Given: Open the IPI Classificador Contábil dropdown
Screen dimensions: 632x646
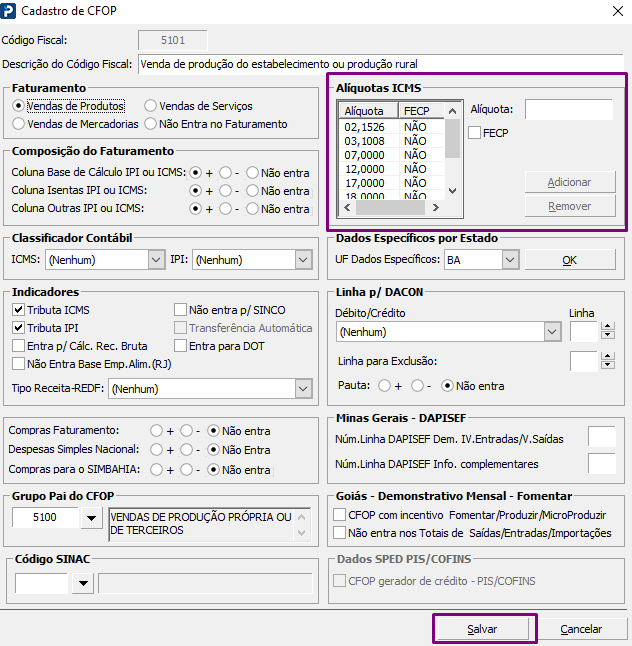Looking at the screenshot, I should [x=303, y=260].
